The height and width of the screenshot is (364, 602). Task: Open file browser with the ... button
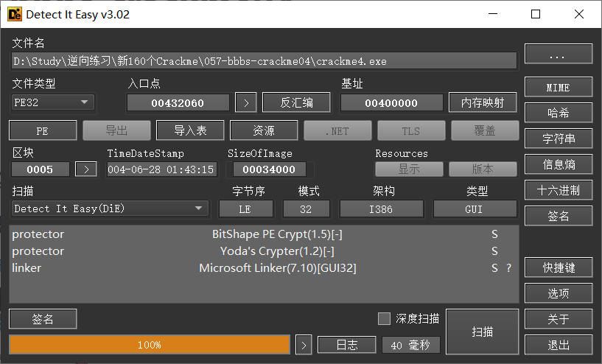[x=558, y=55]
